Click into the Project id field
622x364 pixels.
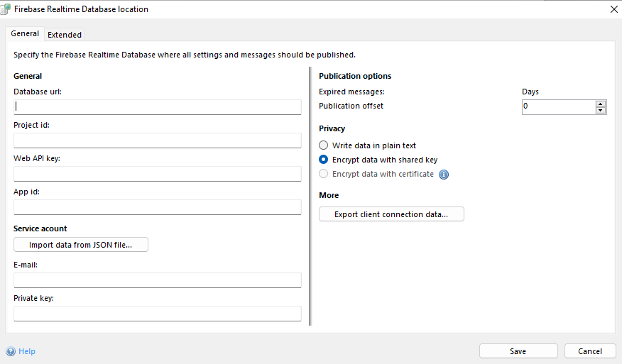click(x=158, y=140)
